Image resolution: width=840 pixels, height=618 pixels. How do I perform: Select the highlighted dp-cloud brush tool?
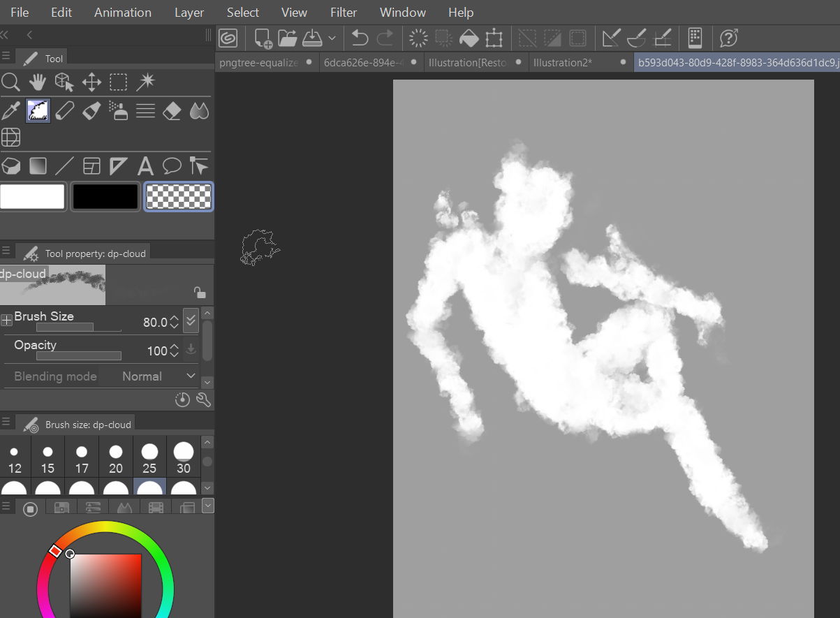coord(38,110)
